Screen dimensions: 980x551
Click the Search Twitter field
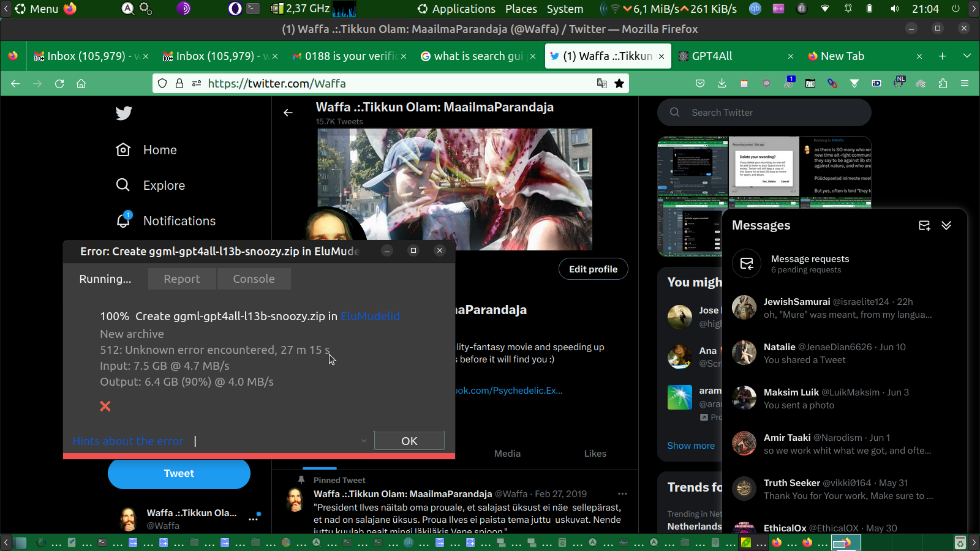coord(764,113)
